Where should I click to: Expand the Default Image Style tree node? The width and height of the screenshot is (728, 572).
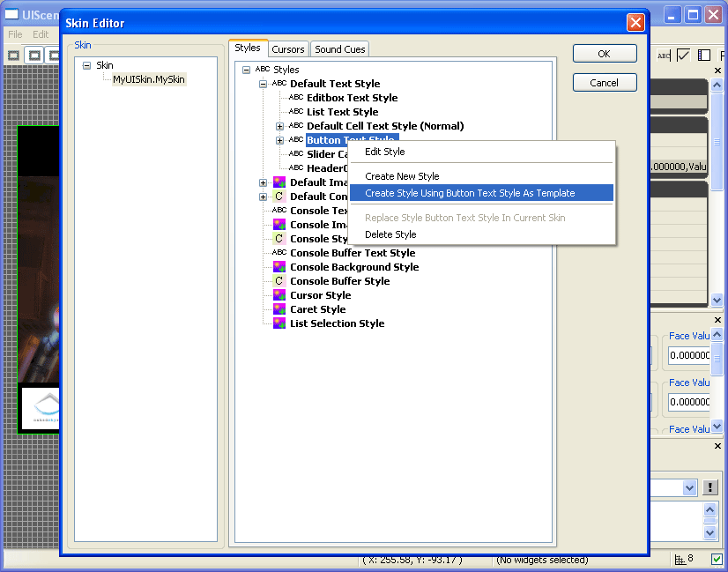point(265,182)
